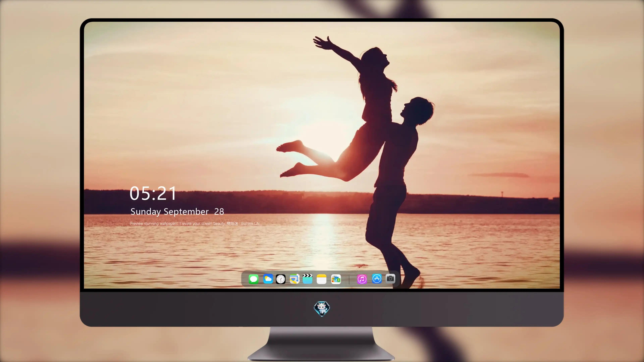Open the photo collage app icon
Screen dimensions: 644x362
[x=336, y=279]
